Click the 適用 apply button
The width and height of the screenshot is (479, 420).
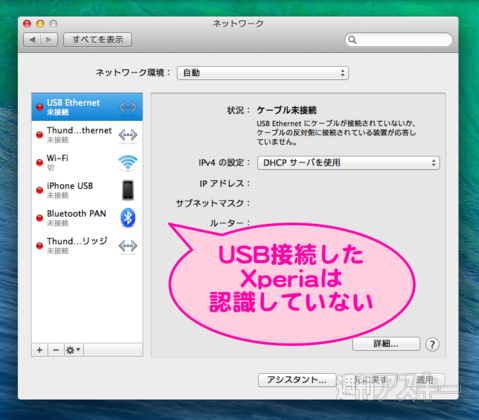pyautogui.click(x=424, y=380)
